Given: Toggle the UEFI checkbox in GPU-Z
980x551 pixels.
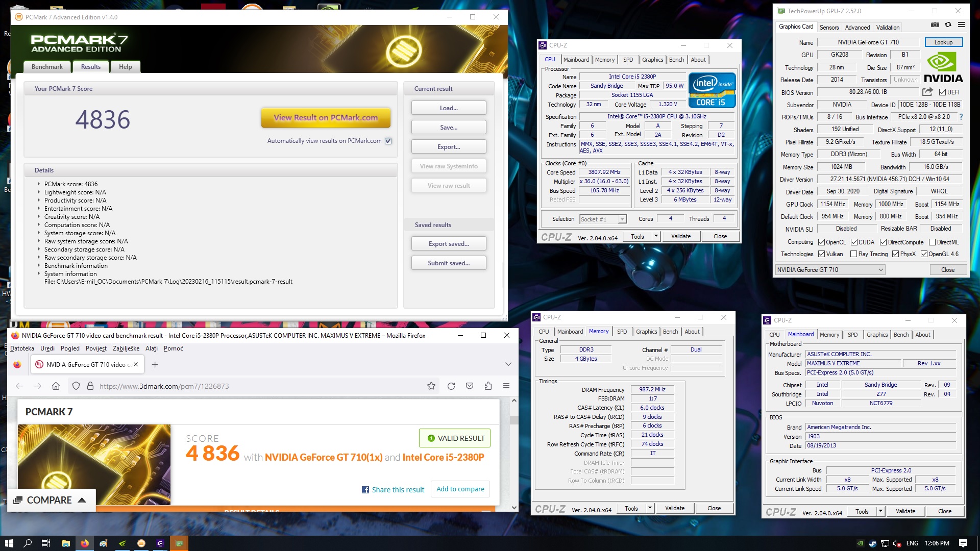Looking at the screenshot, I should [943, 92].
